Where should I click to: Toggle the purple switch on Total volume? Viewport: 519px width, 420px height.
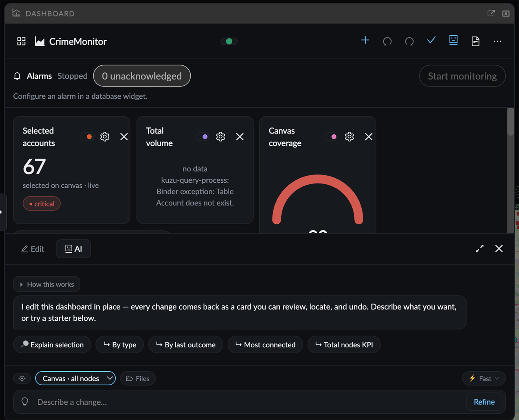[x=203, y=137]
